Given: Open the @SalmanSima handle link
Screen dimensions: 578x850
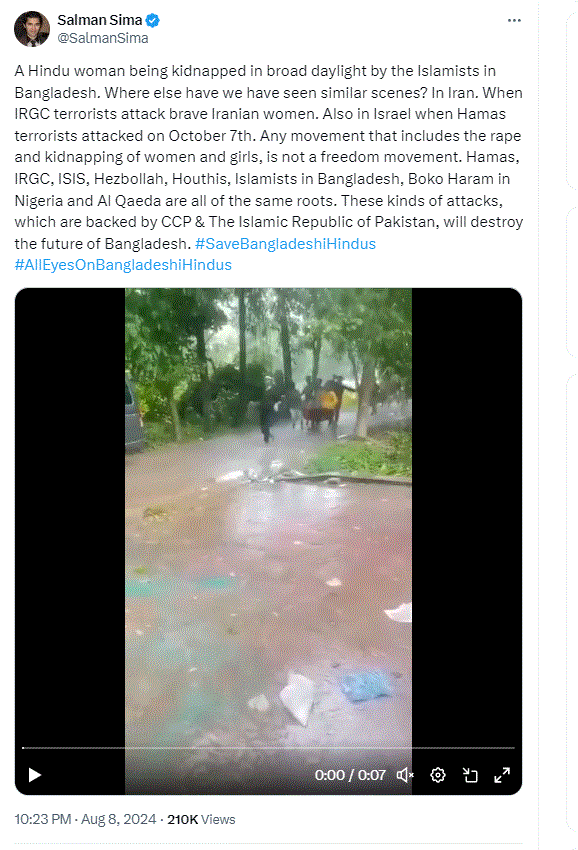Looking at the screenshot, I should 103,38.
